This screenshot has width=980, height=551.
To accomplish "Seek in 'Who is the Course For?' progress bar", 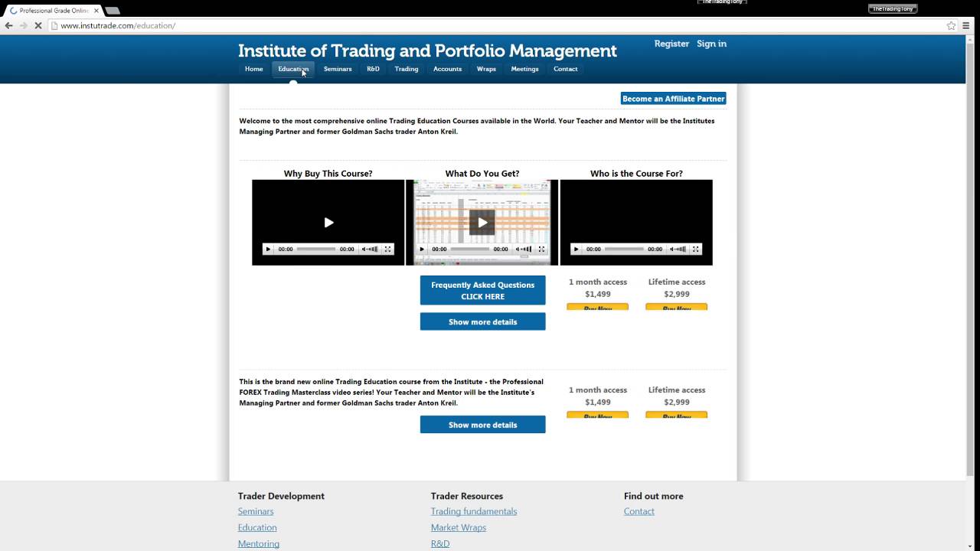I will (x=624, y=249).
